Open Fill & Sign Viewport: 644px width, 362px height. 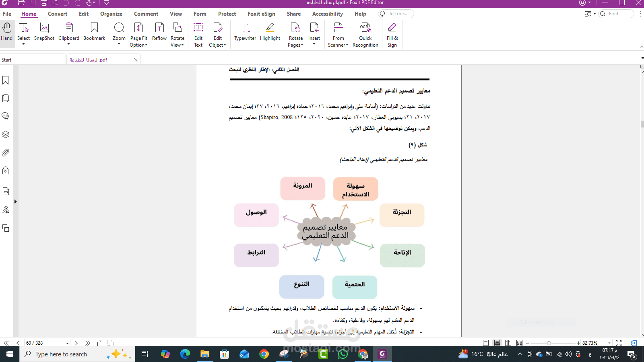392,35
